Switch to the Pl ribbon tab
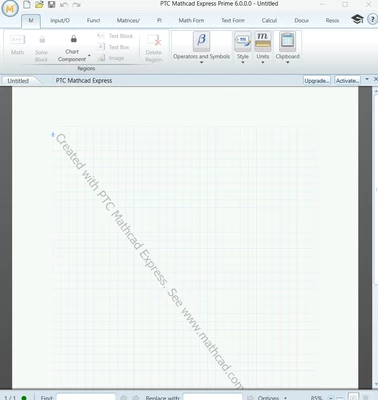 coord(159,21)
